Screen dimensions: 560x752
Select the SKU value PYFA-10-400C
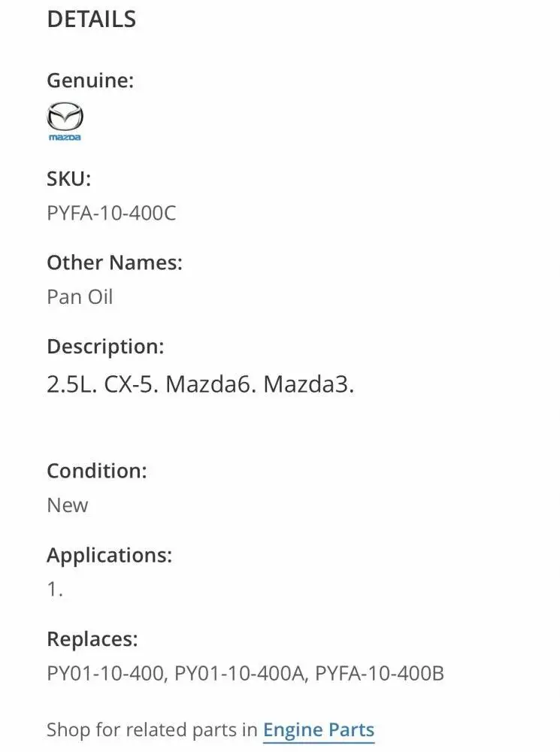point(111,214)
